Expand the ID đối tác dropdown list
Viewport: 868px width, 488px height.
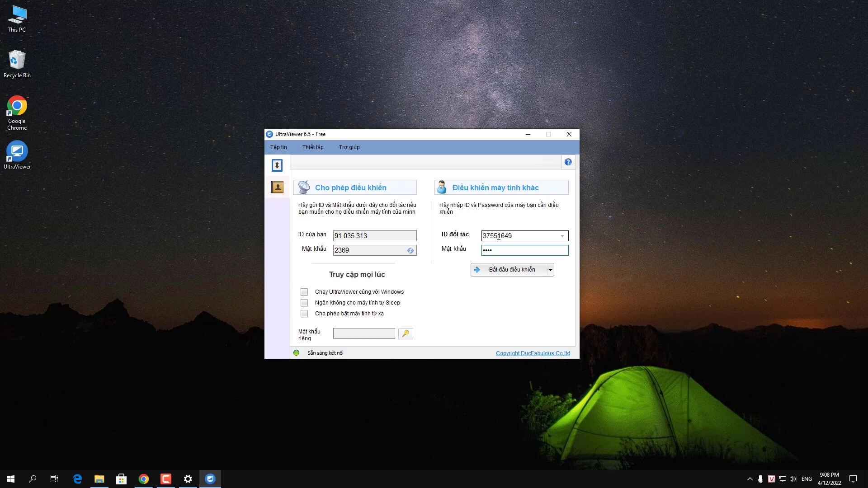562,236
